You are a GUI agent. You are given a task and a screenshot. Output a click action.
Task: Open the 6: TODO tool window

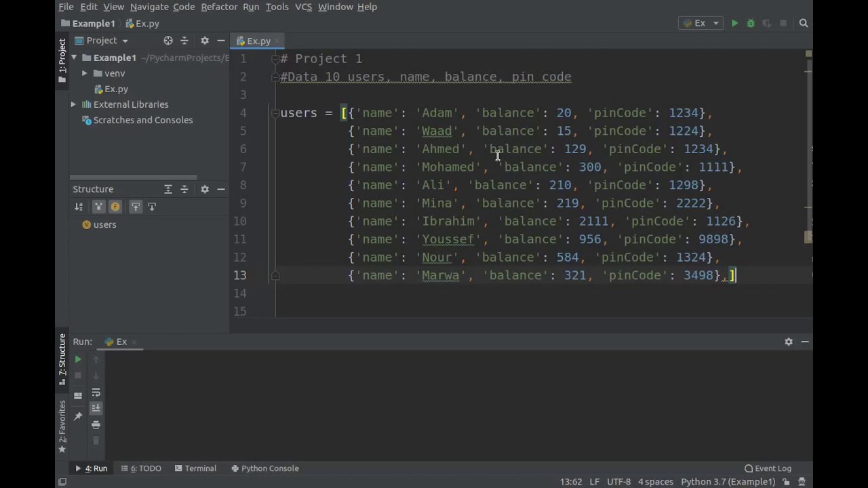[141, 468]
